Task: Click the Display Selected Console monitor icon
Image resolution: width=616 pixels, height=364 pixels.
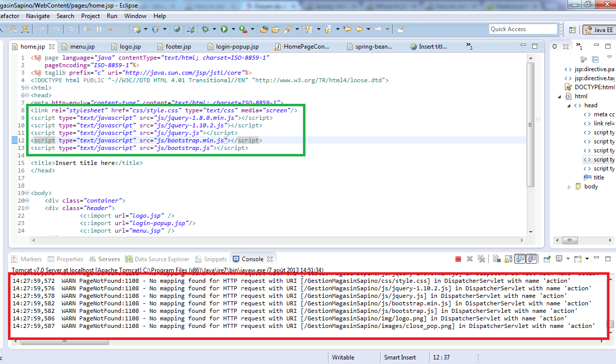Action: pos(559,259)
